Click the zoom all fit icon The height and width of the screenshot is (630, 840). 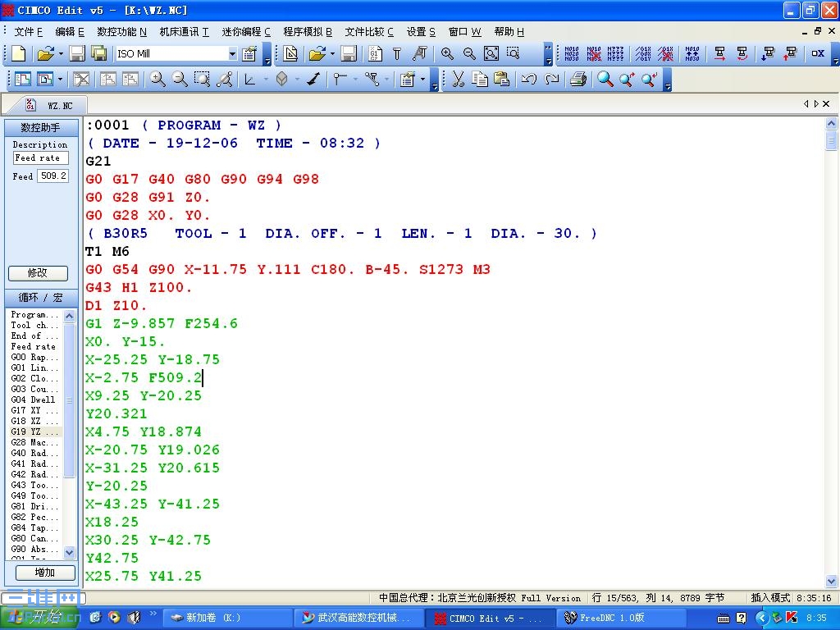(x=491, y=53)
